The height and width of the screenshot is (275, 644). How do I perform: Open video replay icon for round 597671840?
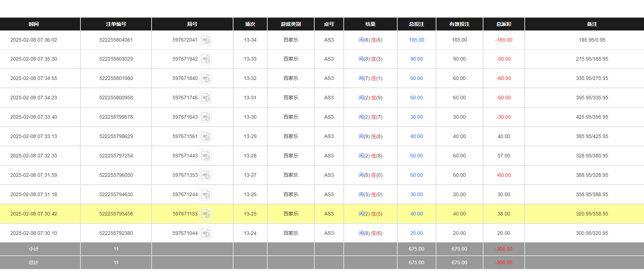205,78
